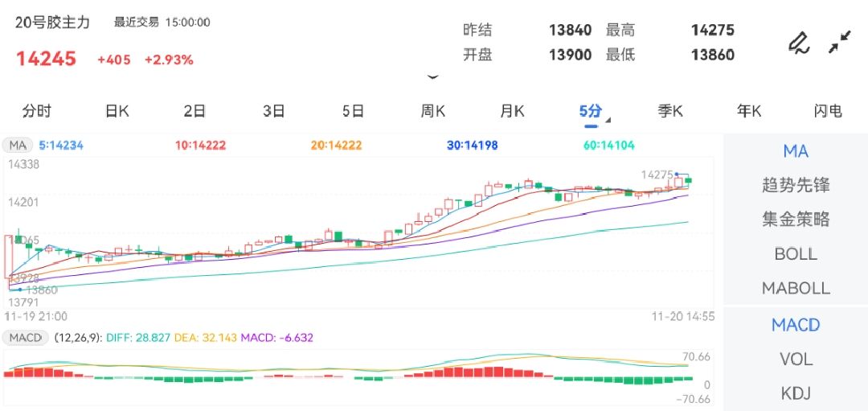Select MA in the indicator sidebar
Image resolution: width=868 pixels, height=411 pixels.
click(x=796, y=150)
